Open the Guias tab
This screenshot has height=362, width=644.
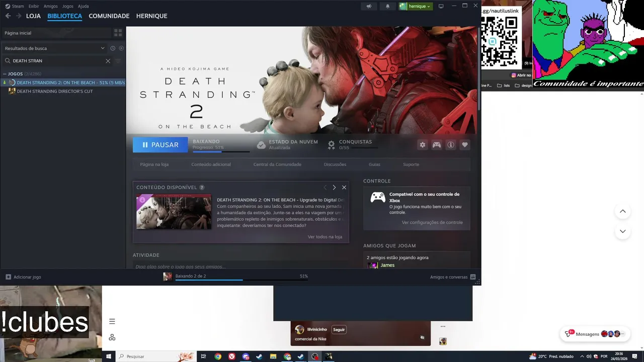374,164
